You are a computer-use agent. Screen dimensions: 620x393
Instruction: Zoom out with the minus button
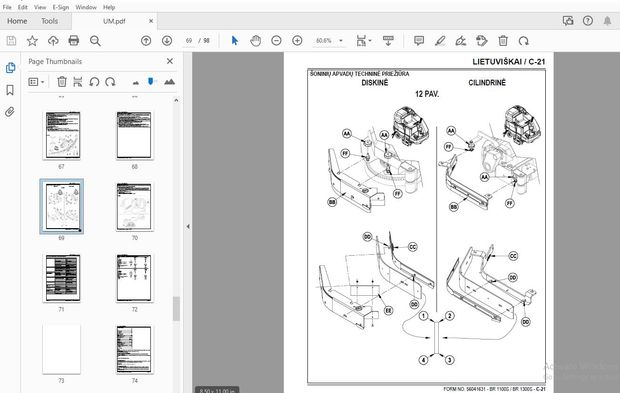[x=276, y=40]
